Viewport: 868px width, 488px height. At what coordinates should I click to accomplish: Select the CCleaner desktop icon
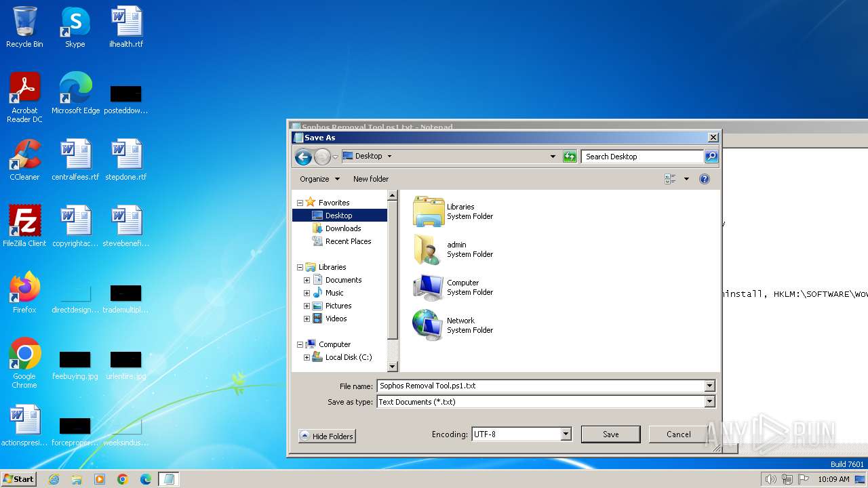tap(24, 160)
